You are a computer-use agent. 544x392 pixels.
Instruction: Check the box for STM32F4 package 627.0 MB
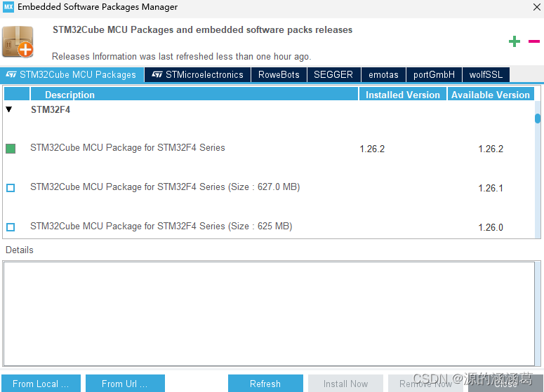[x=11, y=188]
